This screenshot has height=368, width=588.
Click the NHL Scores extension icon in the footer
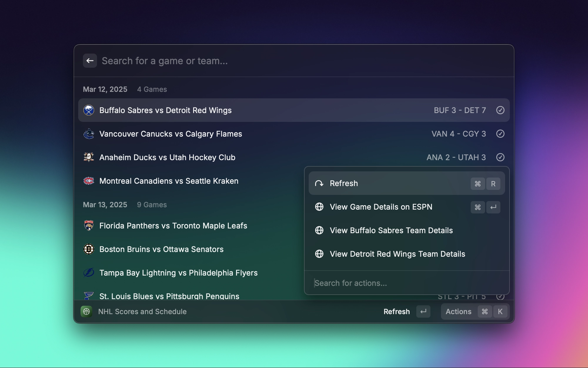86,311
